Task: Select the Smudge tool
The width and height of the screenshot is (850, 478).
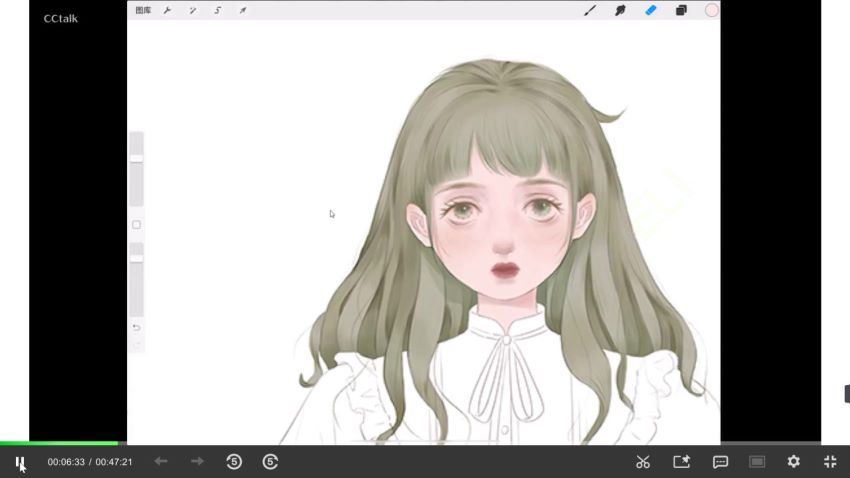Action: tap(620, 10)
